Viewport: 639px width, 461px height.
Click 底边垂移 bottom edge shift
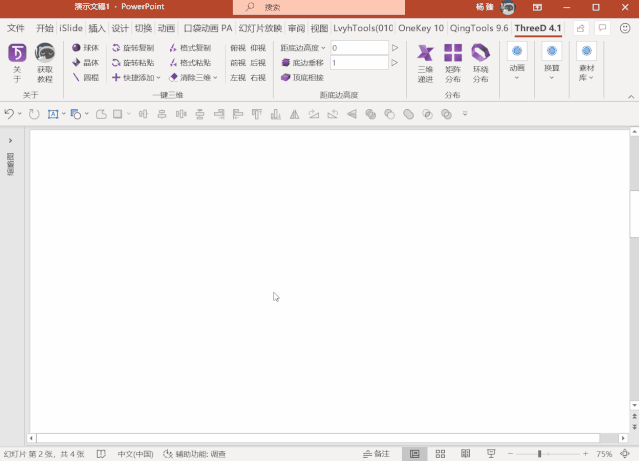(x=302, y=62)
